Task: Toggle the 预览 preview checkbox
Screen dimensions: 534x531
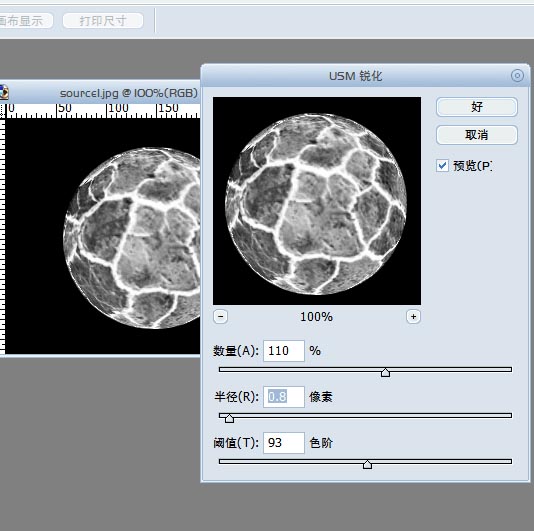Action: point(442,166)
